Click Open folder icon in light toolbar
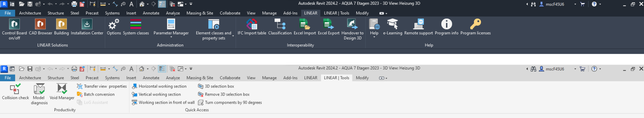Screen dimensions: 644x118 coord(21,69)
